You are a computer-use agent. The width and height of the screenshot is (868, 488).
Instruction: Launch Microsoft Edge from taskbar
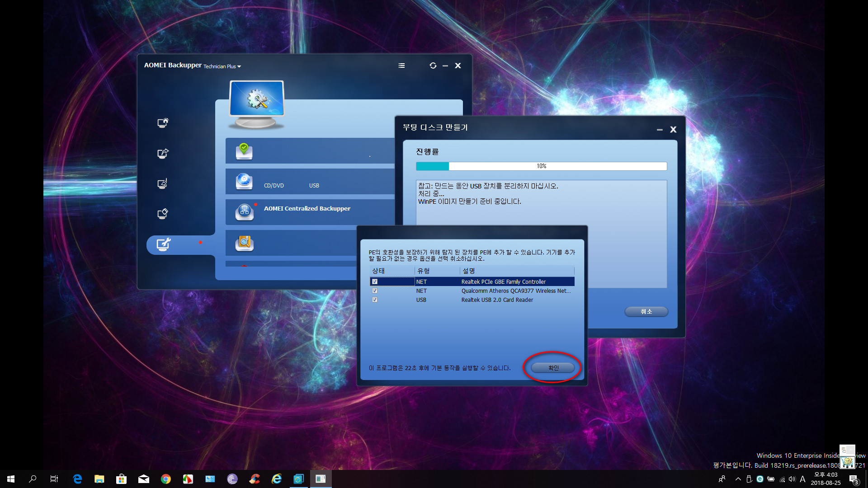(77, 479)
